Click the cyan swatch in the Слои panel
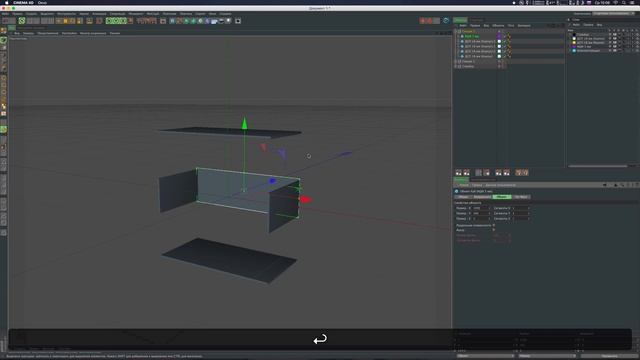640x360 pixels. coord(574,51)
